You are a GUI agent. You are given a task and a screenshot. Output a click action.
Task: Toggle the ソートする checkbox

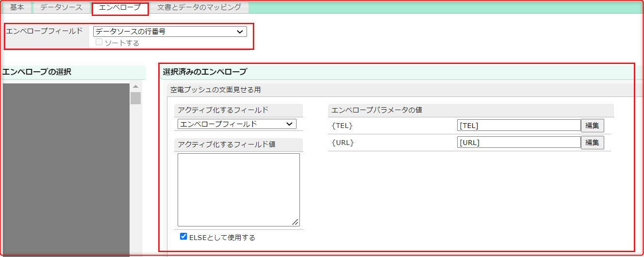99,43
